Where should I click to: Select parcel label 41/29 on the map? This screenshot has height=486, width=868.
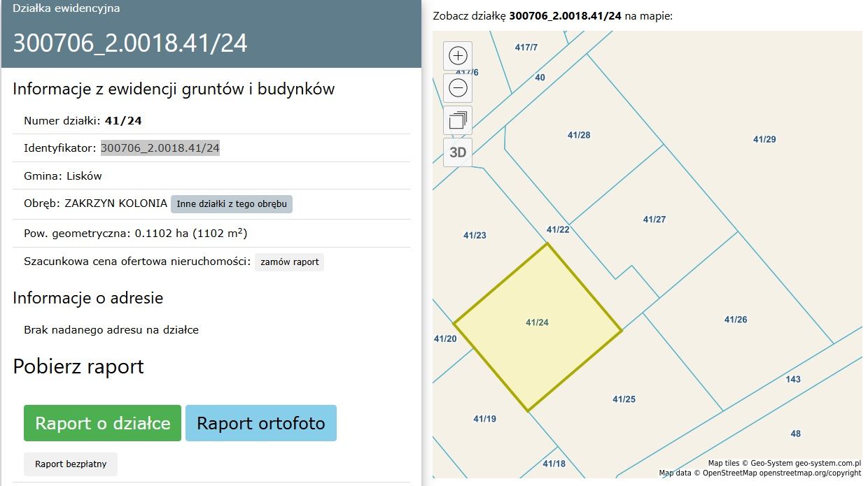764,139
